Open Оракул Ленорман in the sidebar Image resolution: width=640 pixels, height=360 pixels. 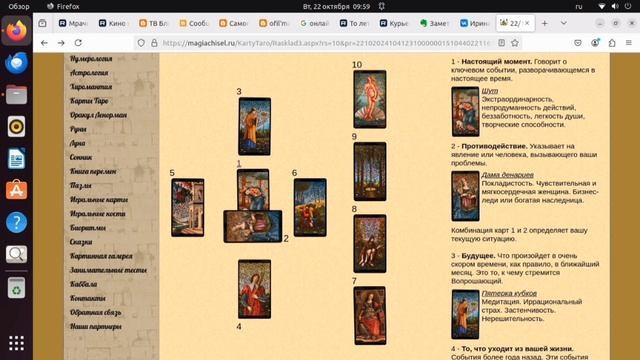click(98, 115)
